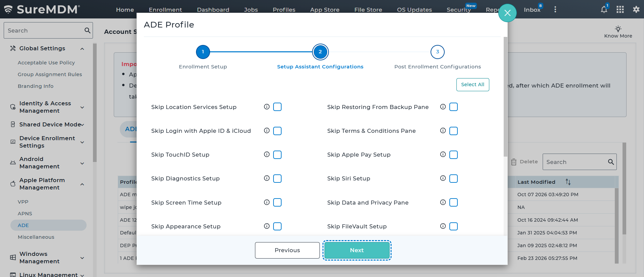Expand Device Enrollment Settings

(82, 142)
